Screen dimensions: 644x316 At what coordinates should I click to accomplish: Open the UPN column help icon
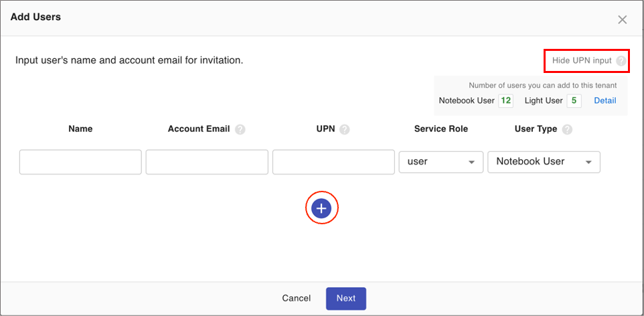pyautogui.click(x=345, y=130)
